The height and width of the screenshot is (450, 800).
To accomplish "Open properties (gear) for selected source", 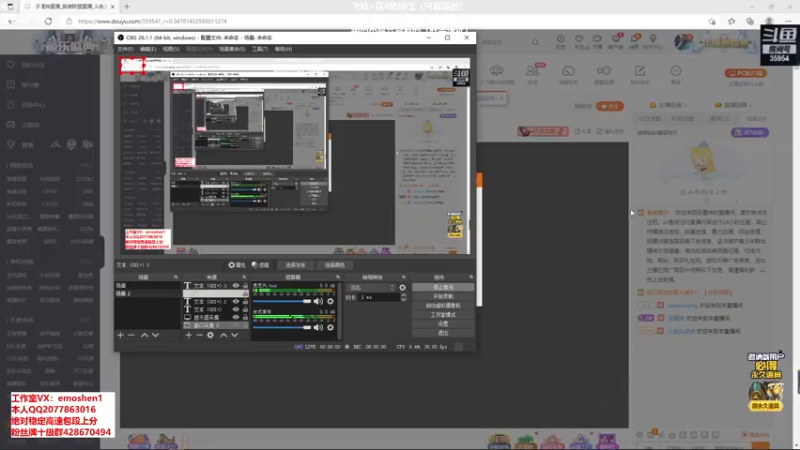I will tap(237, 265).
